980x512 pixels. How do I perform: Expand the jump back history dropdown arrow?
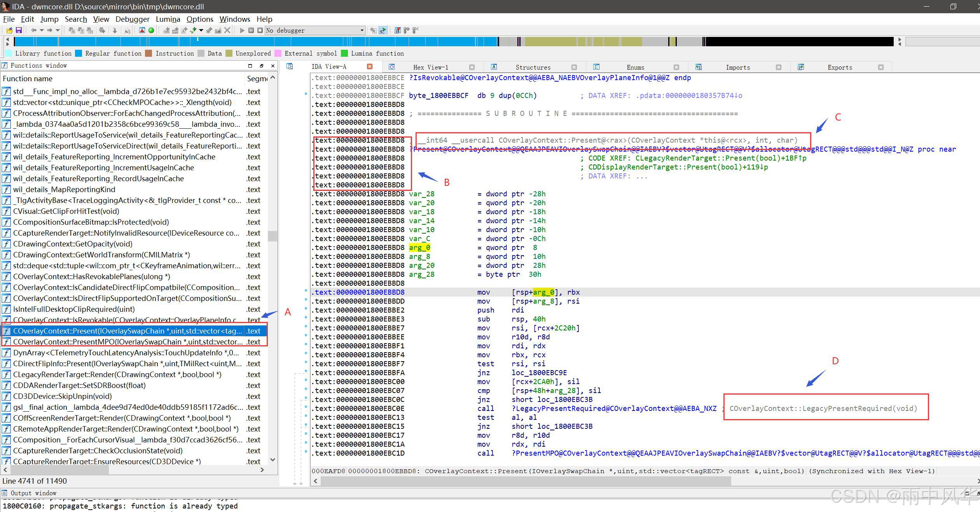41,30
